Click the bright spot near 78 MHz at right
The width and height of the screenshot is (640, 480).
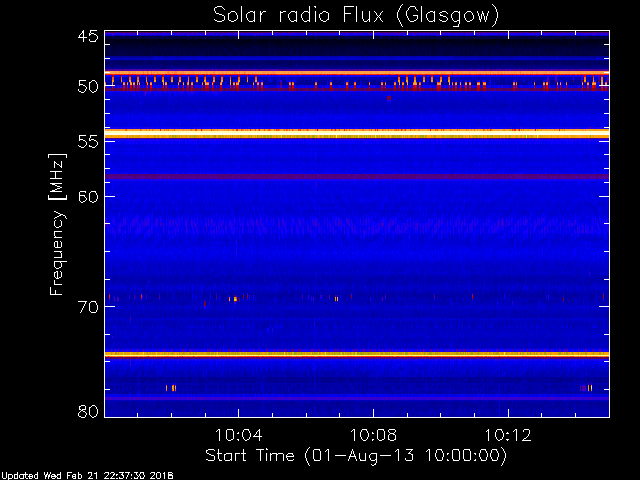coord(586,388)
